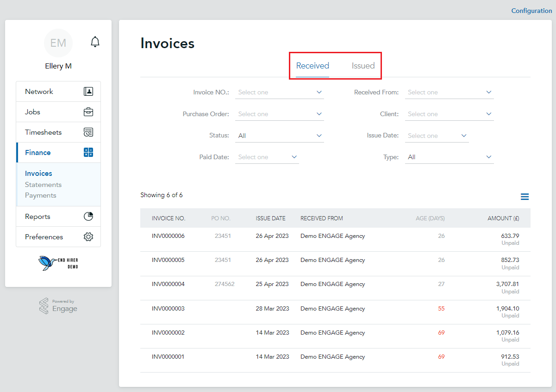Click the Network contacts icon
The width and height of the screenshot is (556, 392).
(88, 92)
